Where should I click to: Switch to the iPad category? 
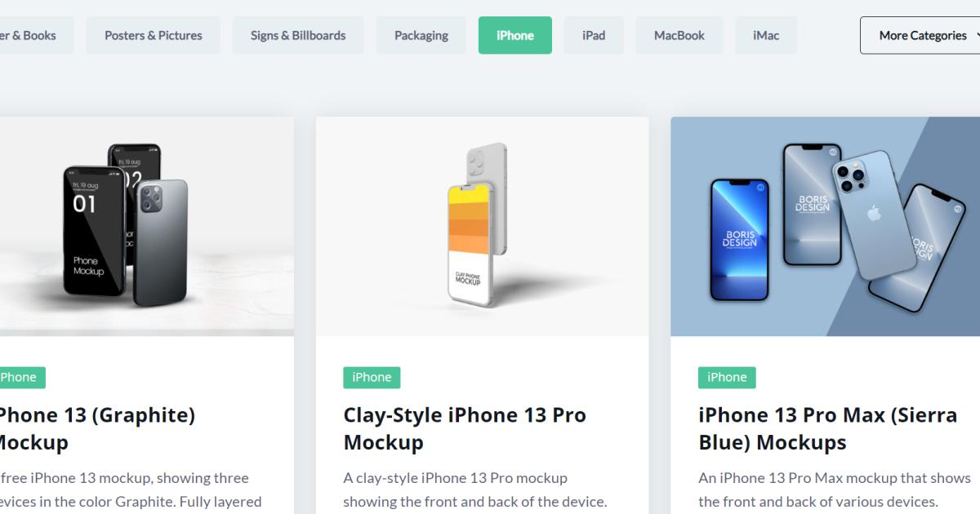pos(594,35)
